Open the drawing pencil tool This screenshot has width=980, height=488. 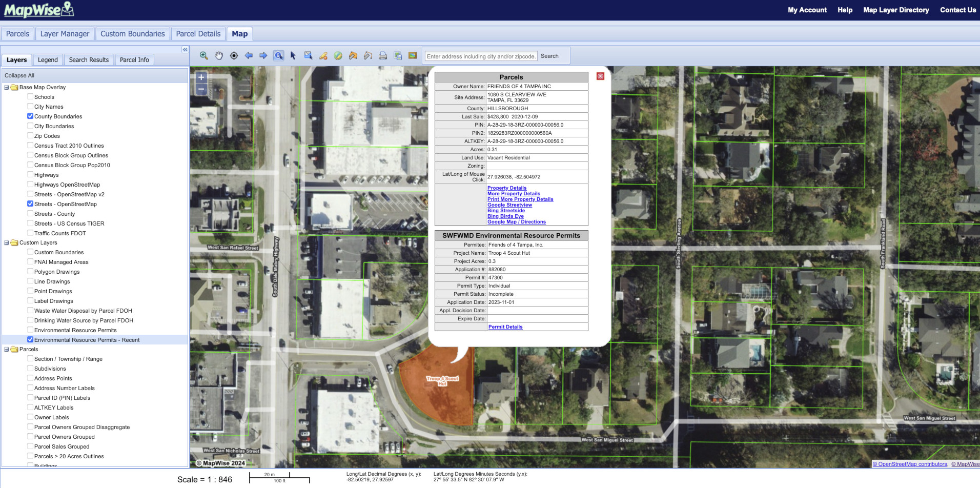click(323, 55)
